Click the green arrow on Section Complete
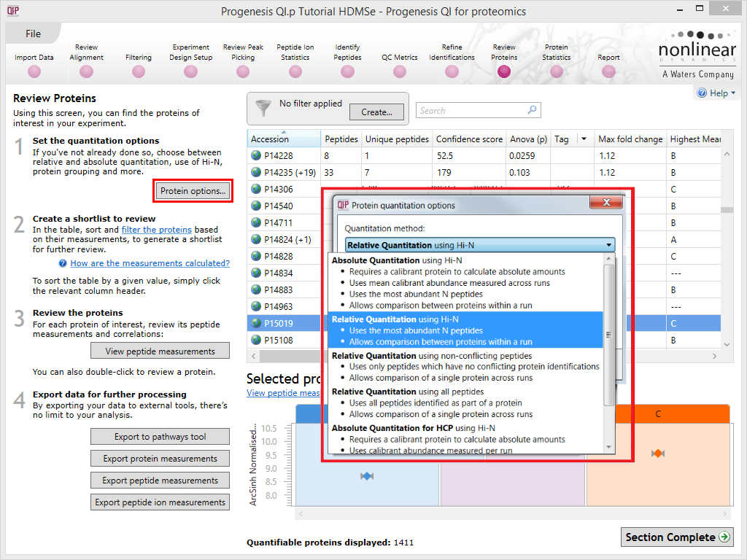This screenshot has height=560, width=747. [x=724, y=537]
